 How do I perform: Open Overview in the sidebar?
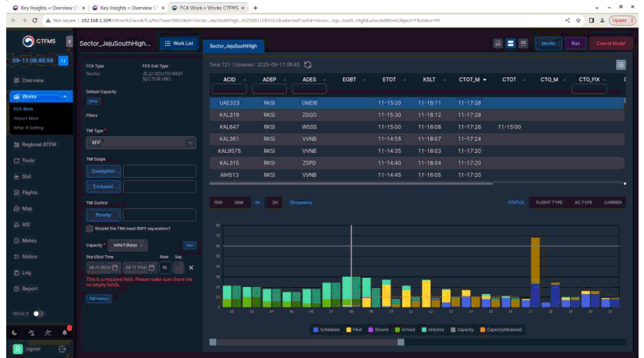click(33, 80)
